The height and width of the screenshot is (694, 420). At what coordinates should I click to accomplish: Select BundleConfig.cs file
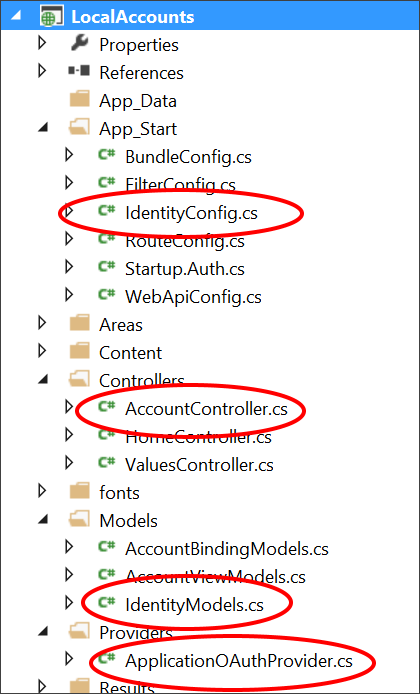188,157
